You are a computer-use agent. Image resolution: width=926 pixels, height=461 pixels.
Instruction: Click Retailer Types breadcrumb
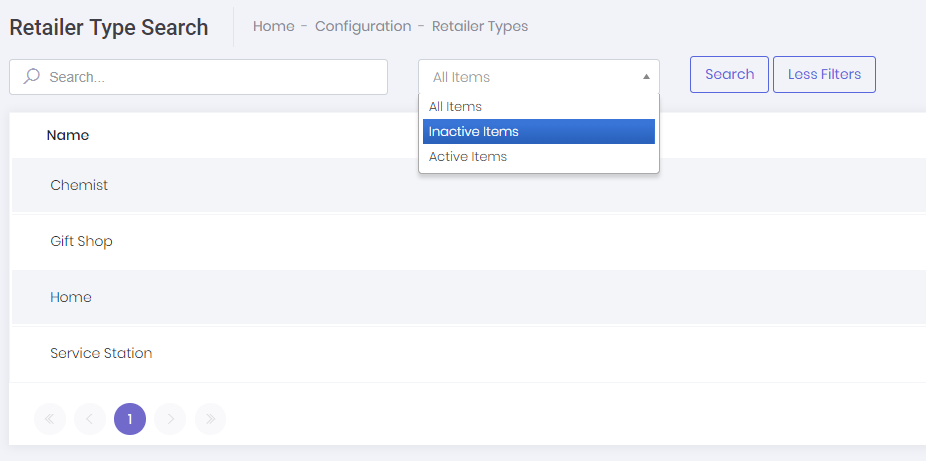(480, 26)
